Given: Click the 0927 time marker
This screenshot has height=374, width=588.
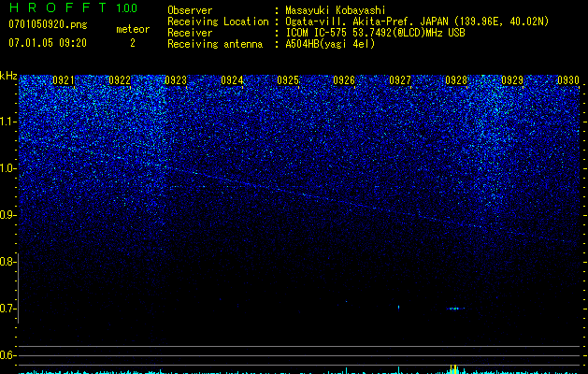Looking at the screenshot, I should tap(400, 80).
